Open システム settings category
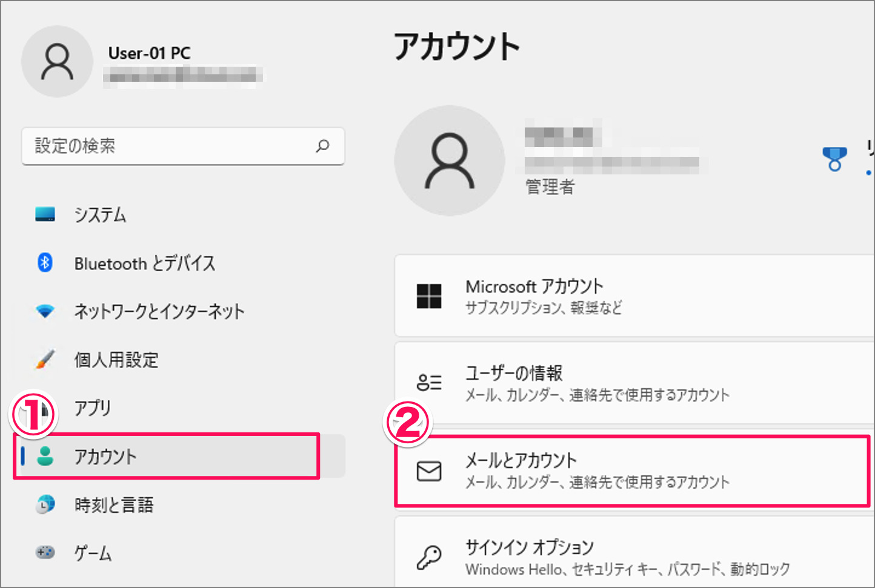Screen dimensions: 875x588 [182, 214]
